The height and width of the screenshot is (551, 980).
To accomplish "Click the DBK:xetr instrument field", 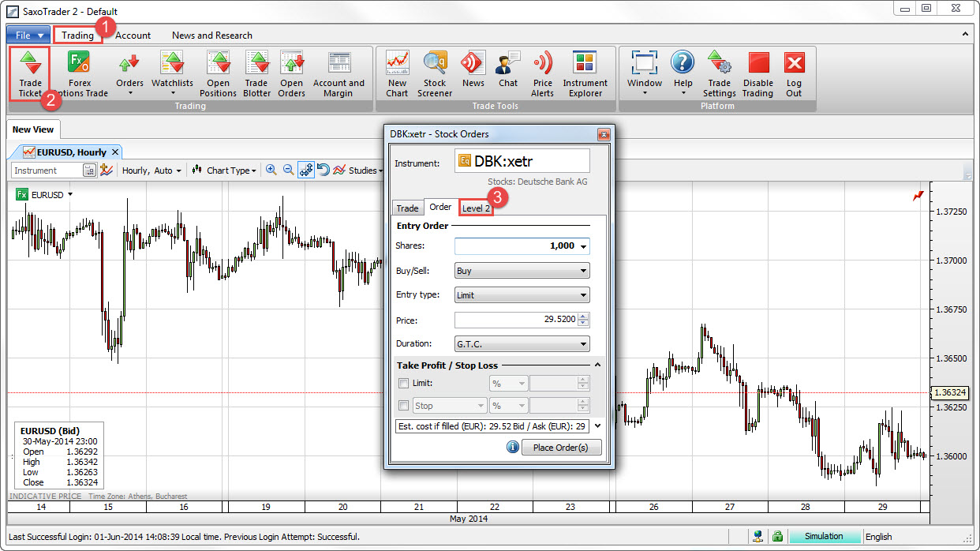I will click(522, 161).
